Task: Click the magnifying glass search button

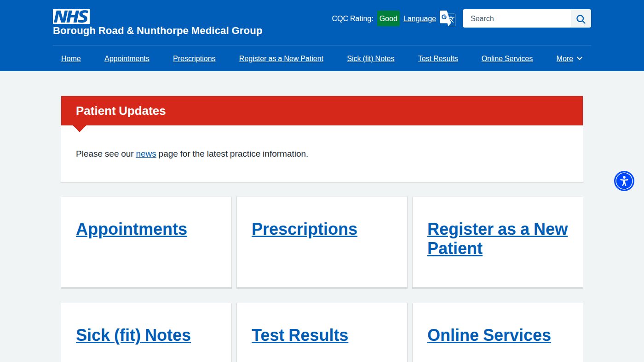Action: tap(581, 18)
